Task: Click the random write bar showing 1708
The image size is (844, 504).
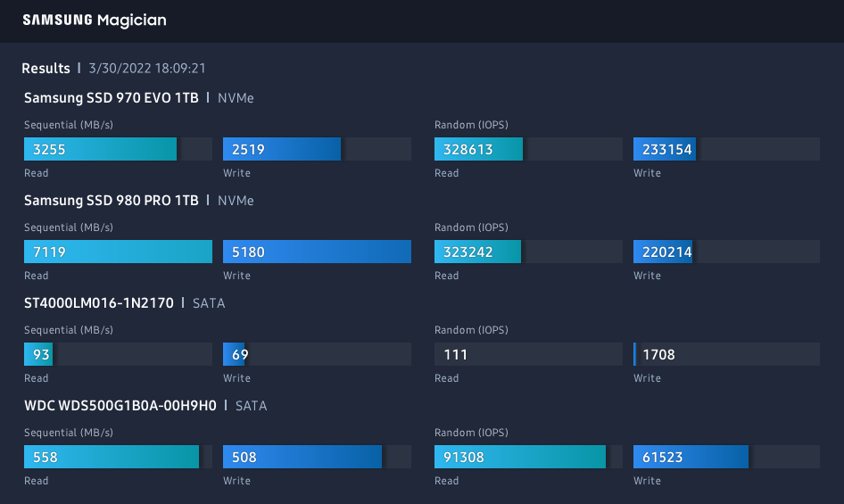Action: (658, 354)
